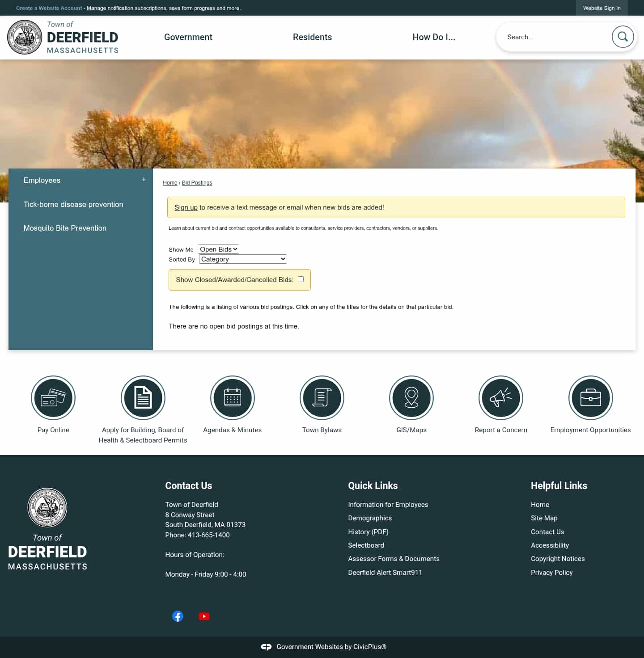Click the Website Sign In button
Screen dimensions: 644x658
pos(602,8)
